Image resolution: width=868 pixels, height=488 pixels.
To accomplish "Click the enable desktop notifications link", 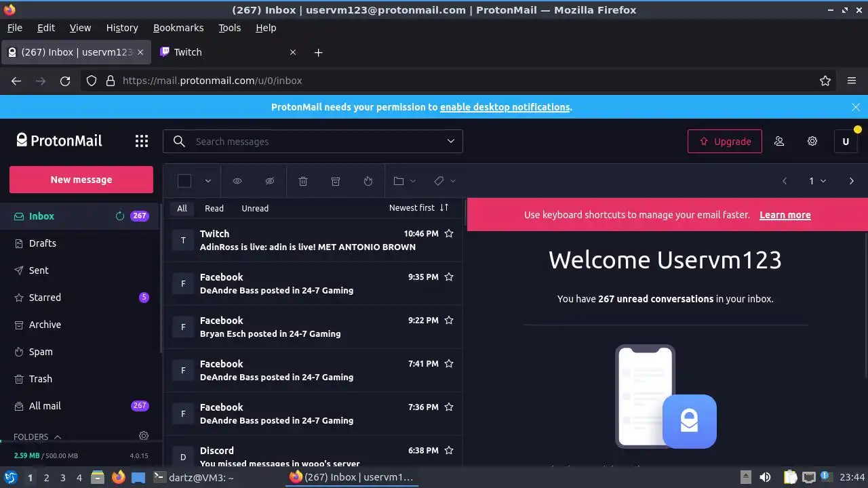I will click(x=505, y=107).
